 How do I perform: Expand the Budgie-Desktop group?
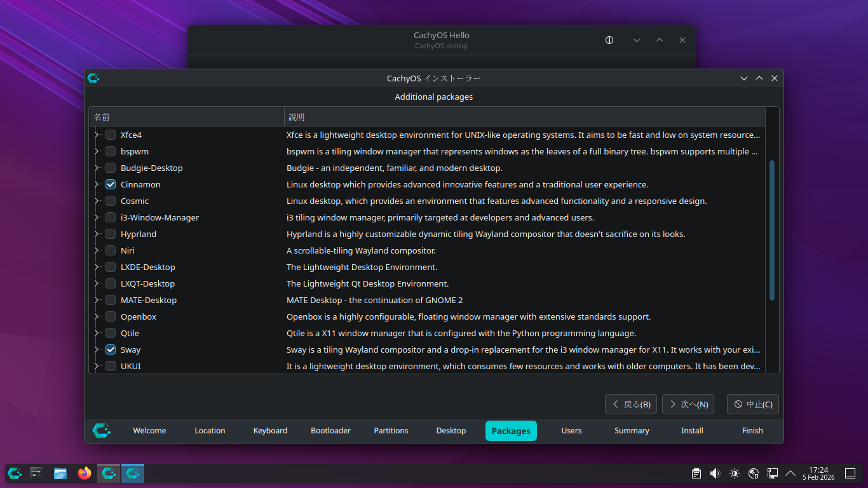(97, 168)
